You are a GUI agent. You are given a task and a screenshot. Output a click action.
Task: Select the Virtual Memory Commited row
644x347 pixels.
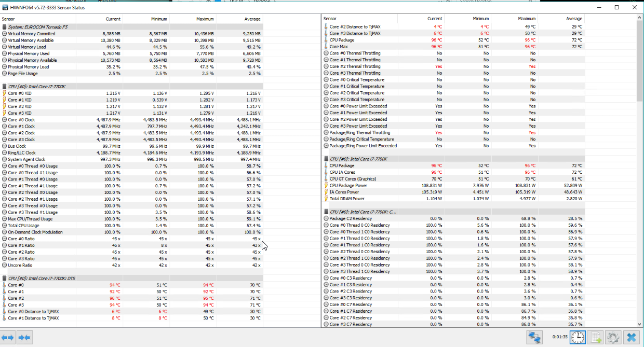[x=132, y=34]
